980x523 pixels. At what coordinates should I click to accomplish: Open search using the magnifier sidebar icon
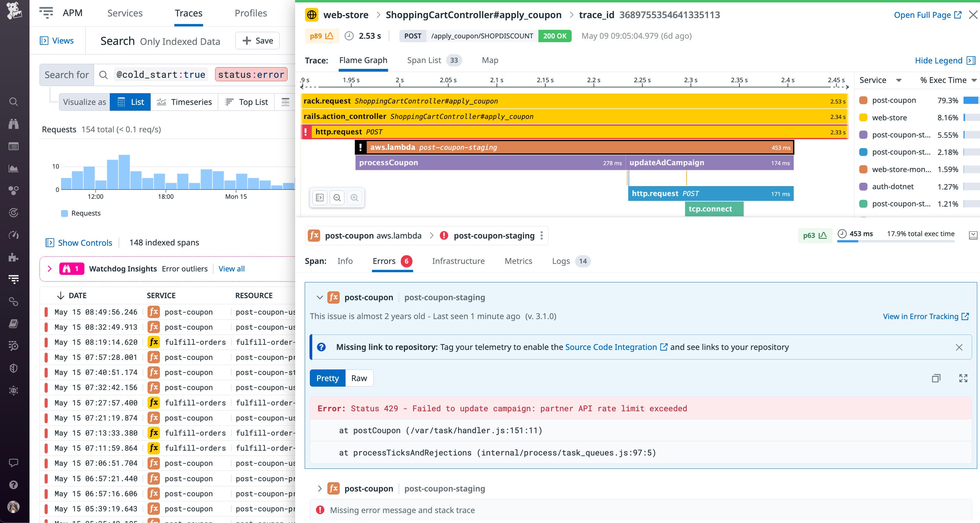14,102
